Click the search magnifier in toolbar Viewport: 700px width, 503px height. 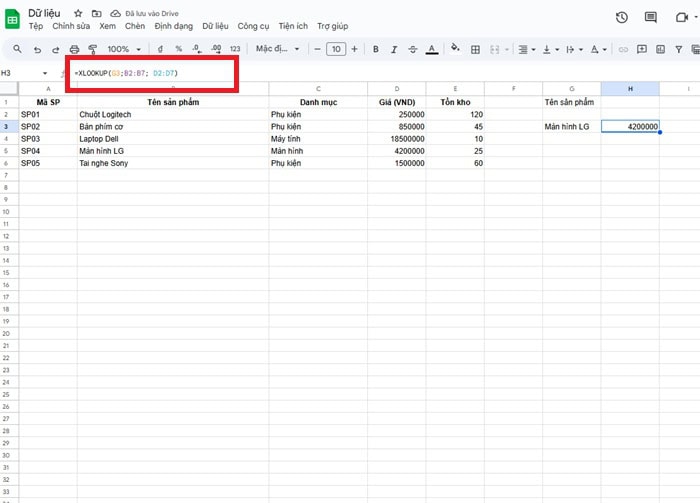pos(17,49)
